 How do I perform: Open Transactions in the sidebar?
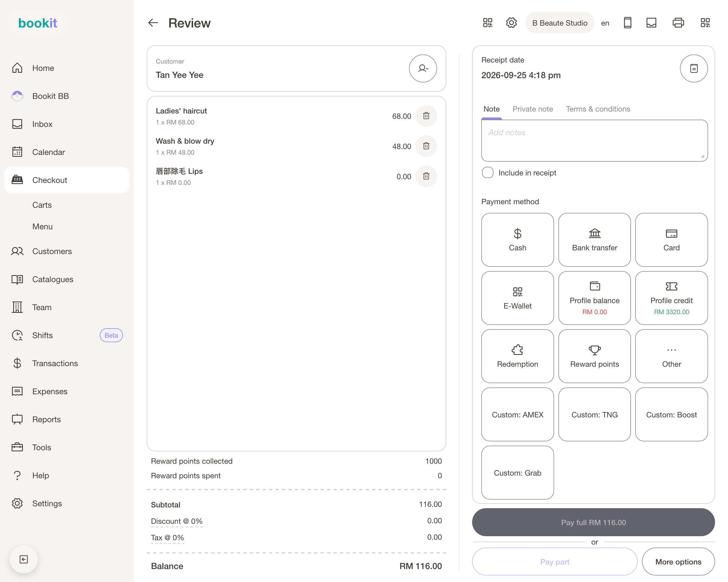(67, 363)
